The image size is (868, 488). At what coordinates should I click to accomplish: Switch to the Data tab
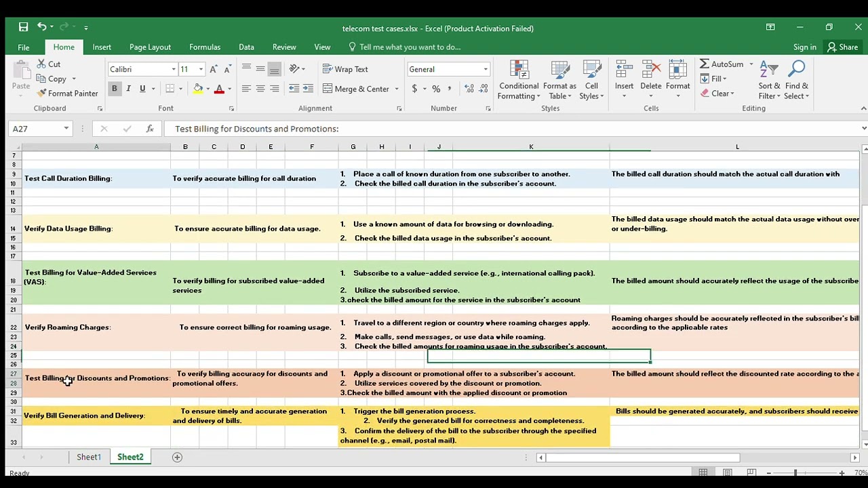246,47
